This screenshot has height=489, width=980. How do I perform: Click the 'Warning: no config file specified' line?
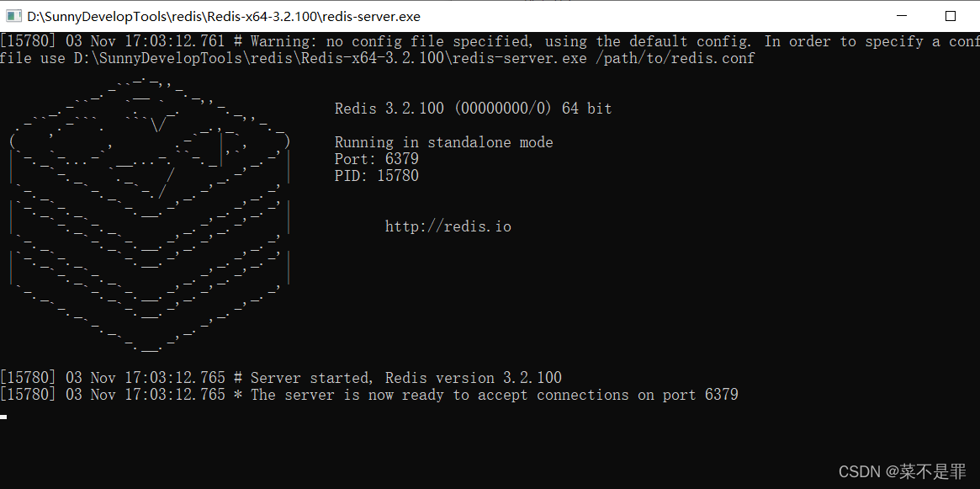click(490, 42)
